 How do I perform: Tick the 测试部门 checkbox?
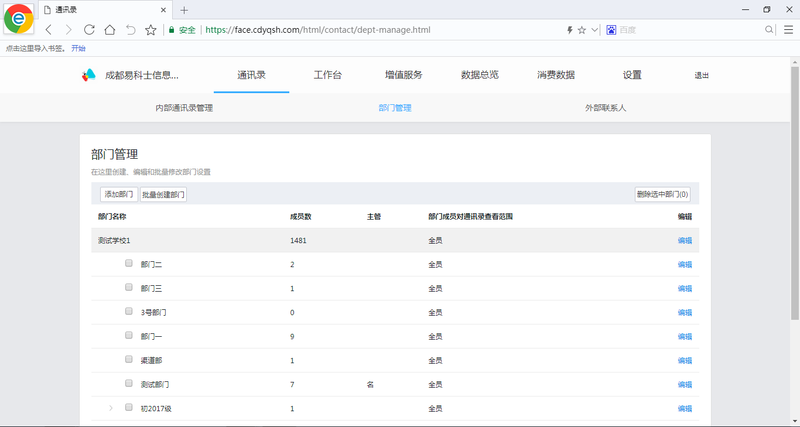[x=129, y=383]
